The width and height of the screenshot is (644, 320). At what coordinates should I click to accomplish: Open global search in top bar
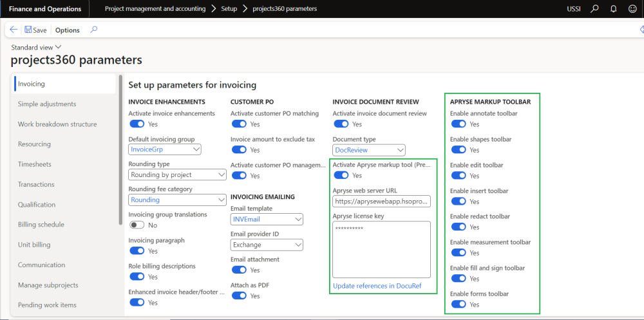coord(594,9)
